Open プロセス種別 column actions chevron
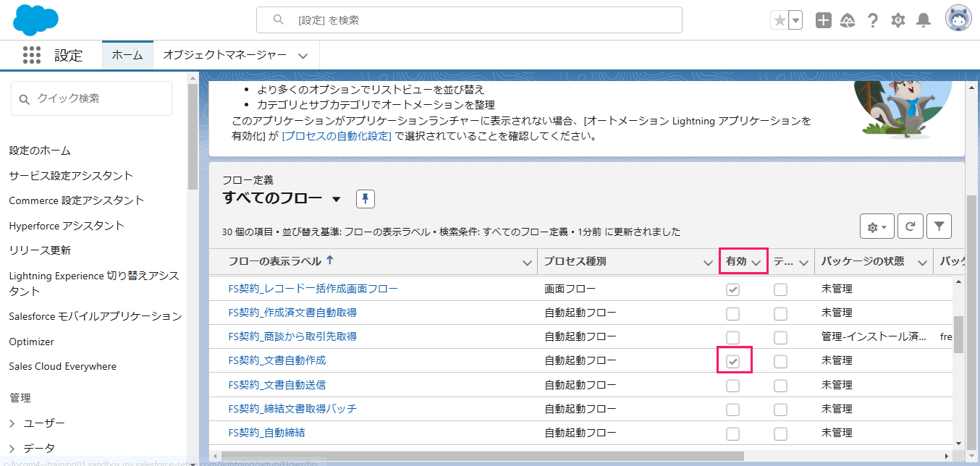The width and height of the screenshot is (980, 466). point(709,263)
